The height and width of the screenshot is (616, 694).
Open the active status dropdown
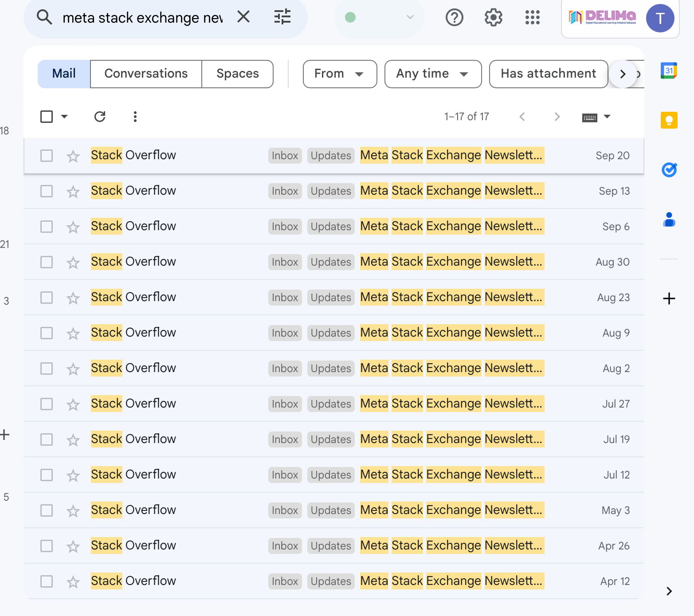(379, 17)
